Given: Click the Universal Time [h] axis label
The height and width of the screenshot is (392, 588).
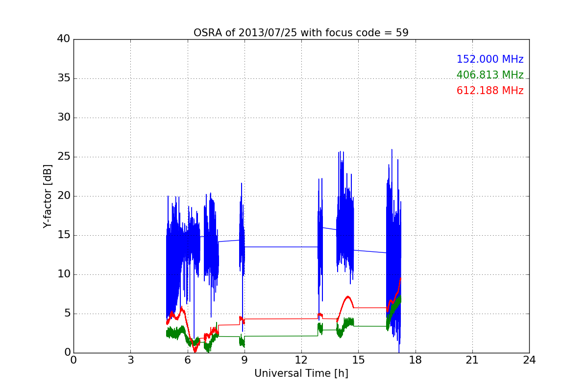Looking at the screenshot, I should [x=301, y=373].
